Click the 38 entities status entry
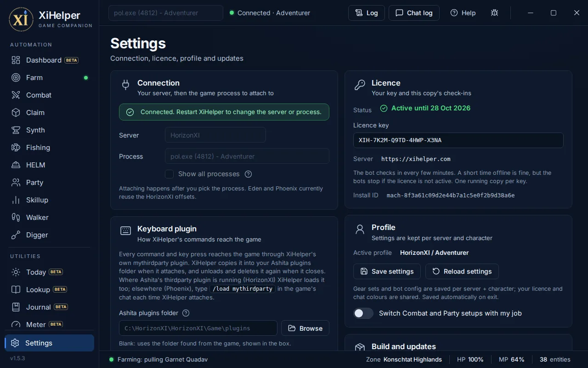The width and height of the screenshot is (588, 368). [555, 359]
